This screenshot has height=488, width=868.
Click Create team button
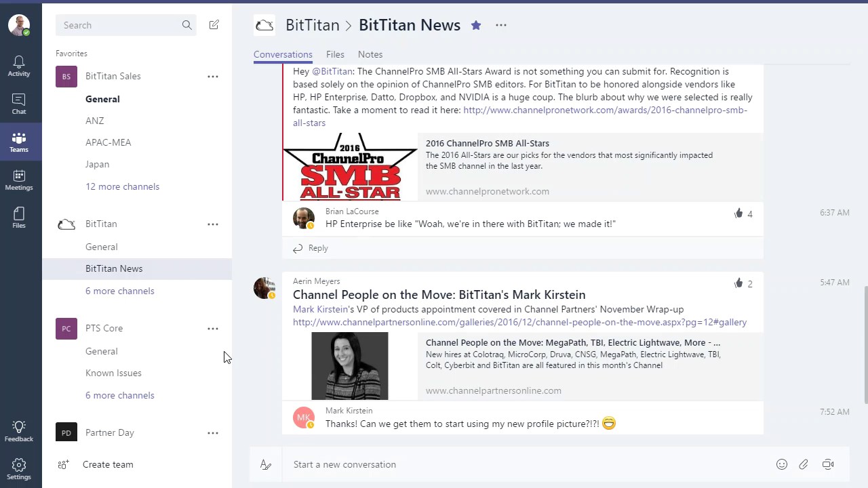(108, 464)
